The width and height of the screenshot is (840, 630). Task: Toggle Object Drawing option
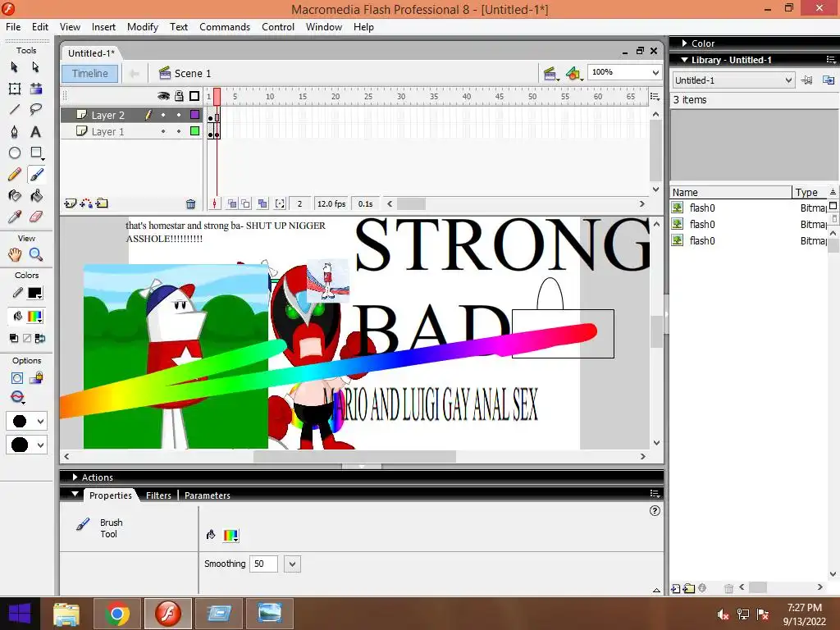pyautogui.click(x=17, y=378)
